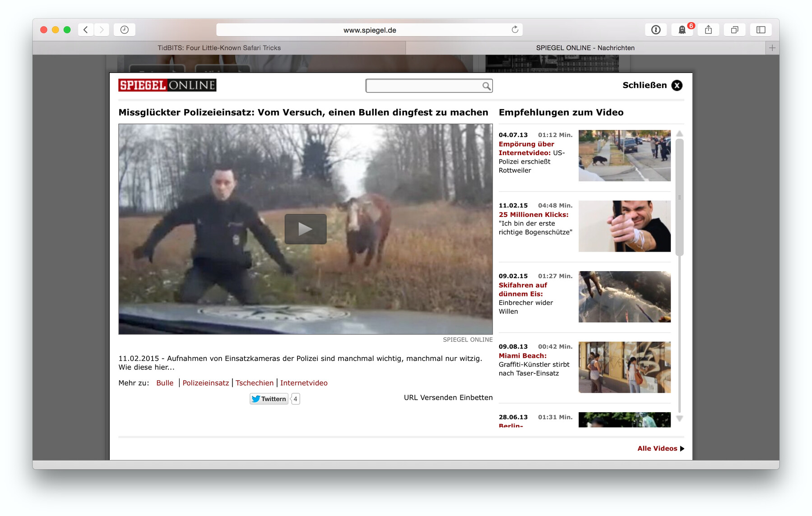Close the video overlay with the X icon
The image size is (812, 516).
click(x=677, y=85)
